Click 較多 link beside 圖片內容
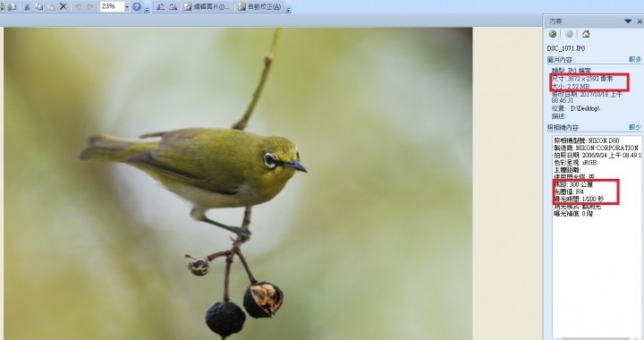Viewport: 644px width, 340px height. point(635,60)
